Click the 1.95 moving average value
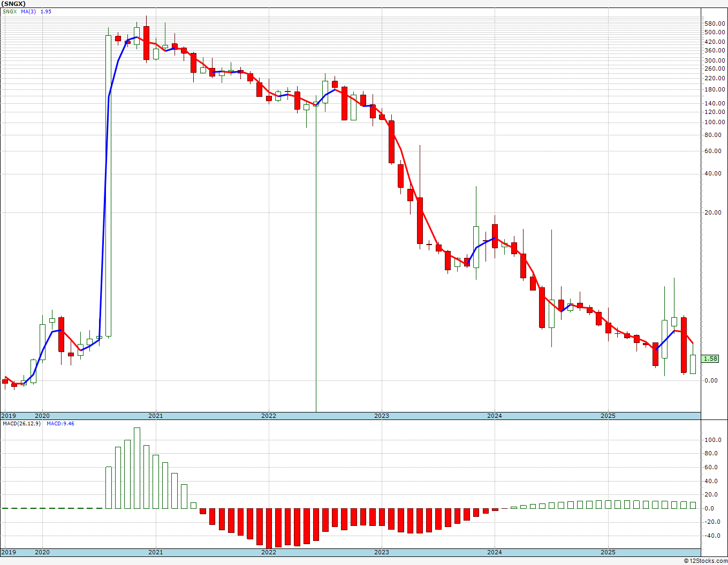 [46, 11]
